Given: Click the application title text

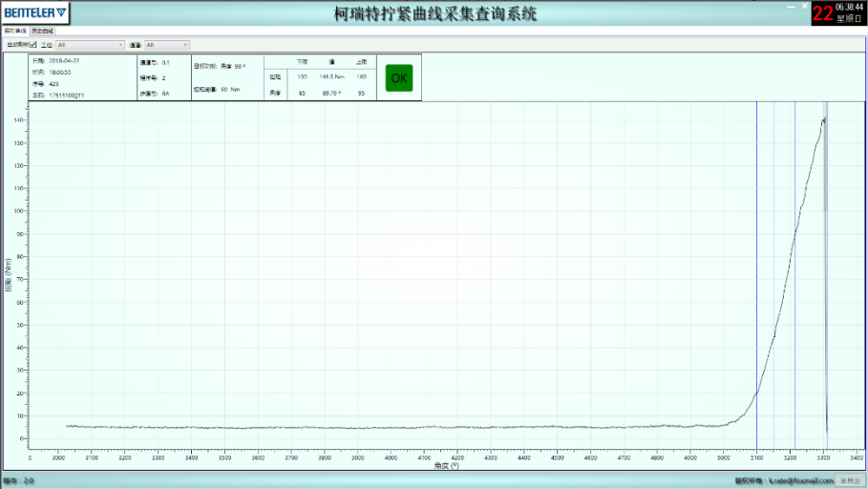Looking at the screenshot, I should (x=435, y=13).
